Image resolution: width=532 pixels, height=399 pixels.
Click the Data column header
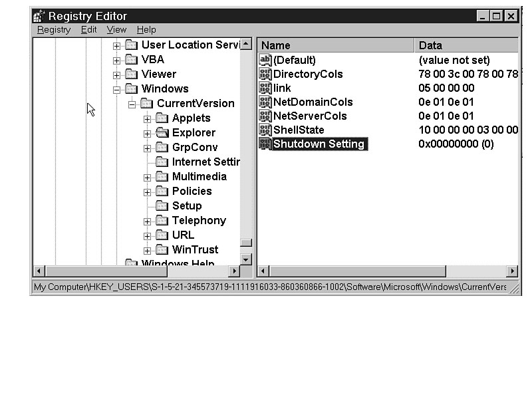465,45
